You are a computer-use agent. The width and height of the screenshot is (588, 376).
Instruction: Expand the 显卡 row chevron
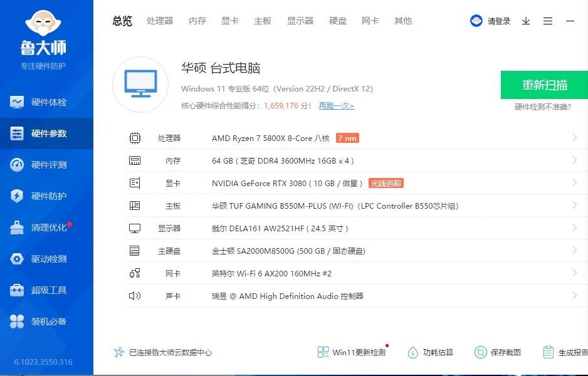click(x=574, y=182)
